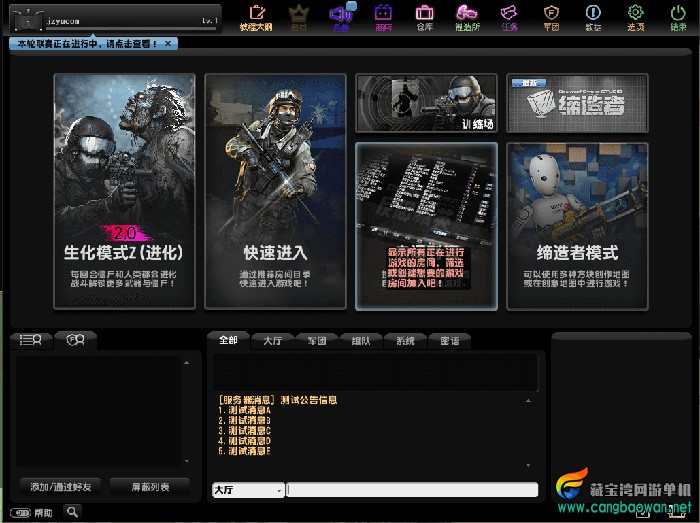Click the magnifier search icon at bottom left
The height and width of the screenshot is (523, 700).
[x=73, y=512]
